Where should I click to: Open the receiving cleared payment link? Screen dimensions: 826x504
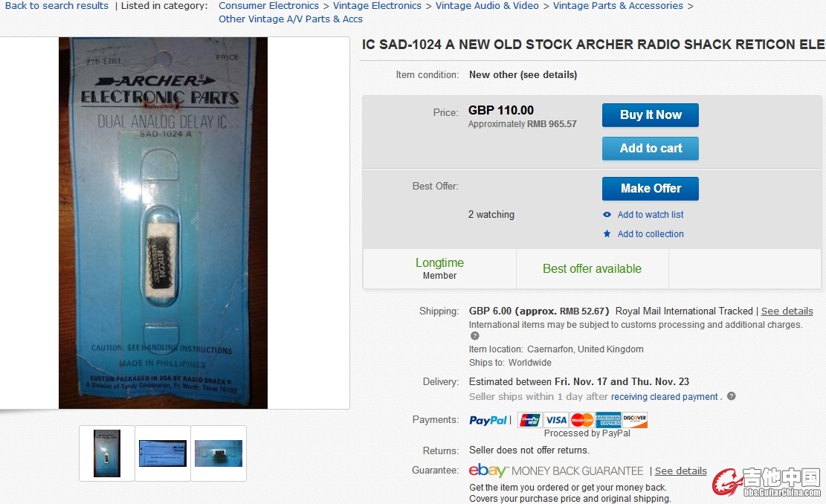(664, 396)
